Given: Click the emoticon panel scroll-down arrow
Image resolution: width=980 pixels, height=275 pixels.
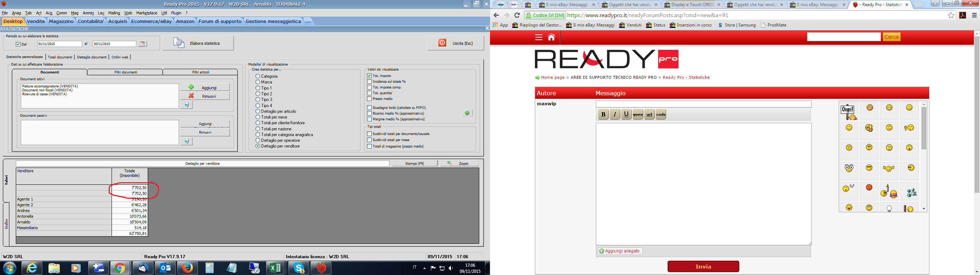Looking at the screenshot, I should pyautogui.click(x=924, y=209).
